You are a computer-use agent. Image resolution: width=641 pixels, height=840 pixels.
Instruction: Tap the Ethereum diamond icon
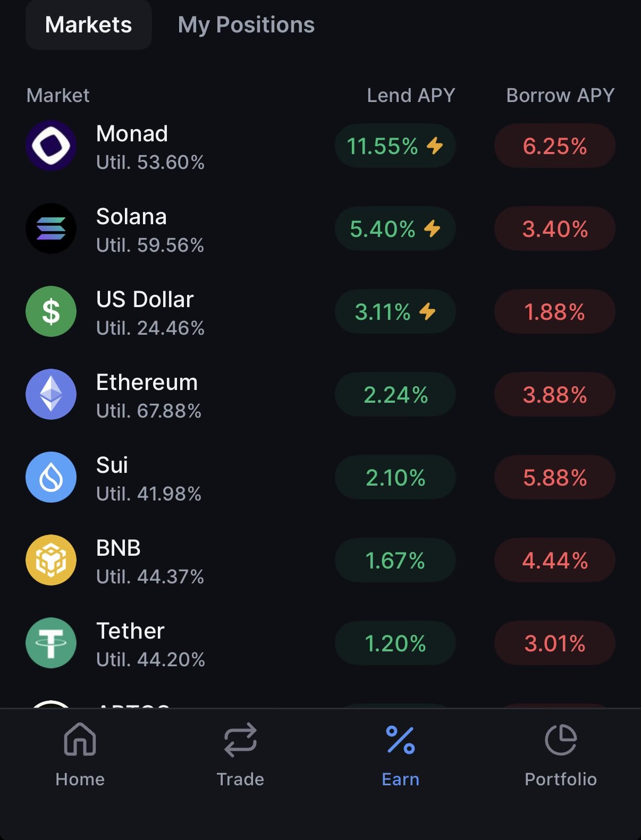coord(51,394)
